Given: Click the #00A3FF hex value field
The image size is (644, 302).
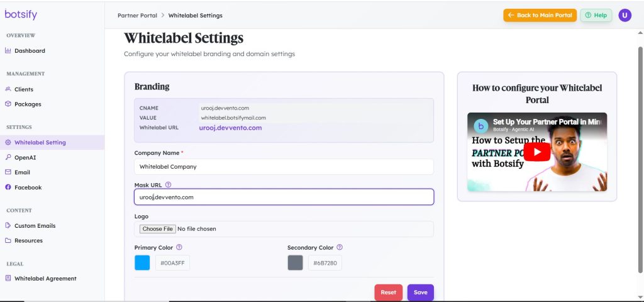Looking at the screenshot, I should pyautogui.click(x=172, y=262).
